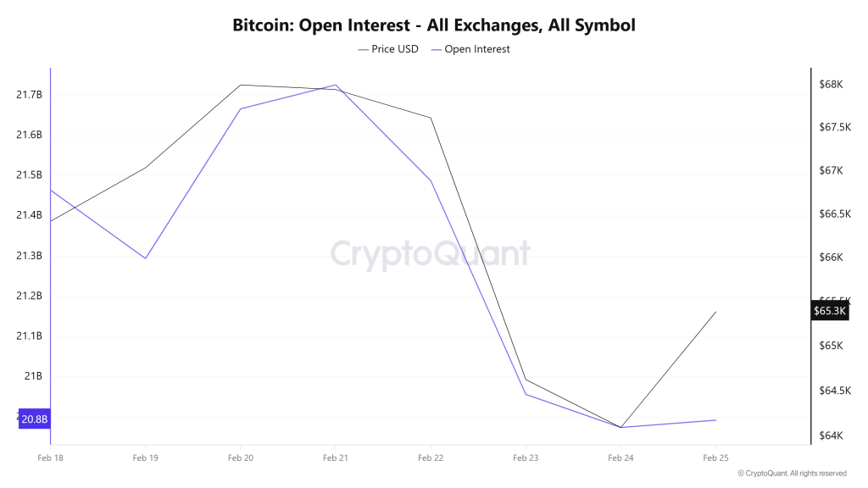Select the Feb 21 date label

[x=336, y=457]
